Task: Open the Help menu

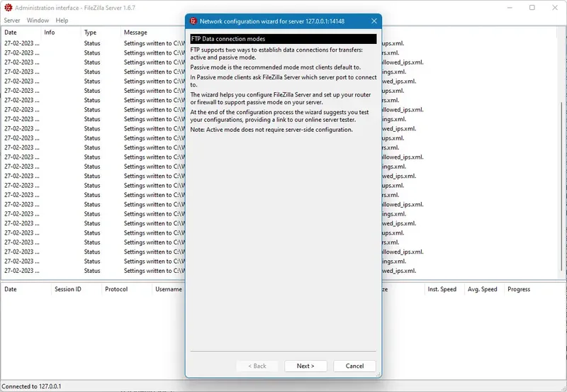Action: point(62,21)
